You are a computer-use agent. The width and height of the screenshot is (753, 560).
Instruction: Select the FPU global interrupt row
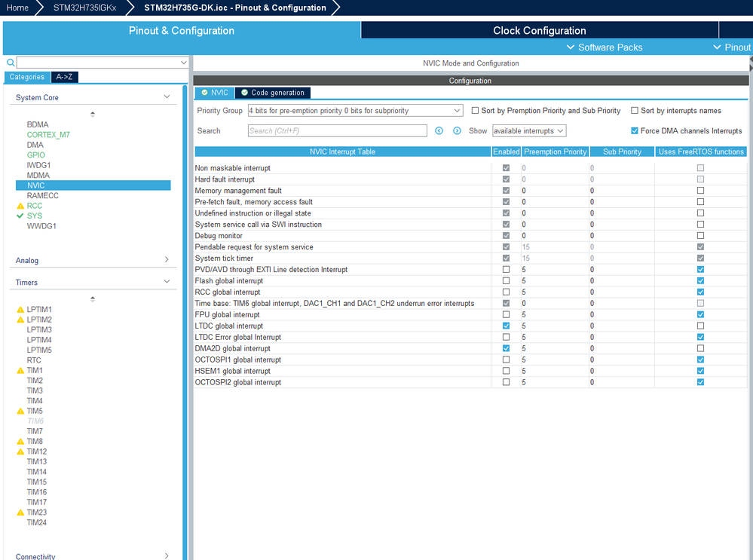pos(470,314)
